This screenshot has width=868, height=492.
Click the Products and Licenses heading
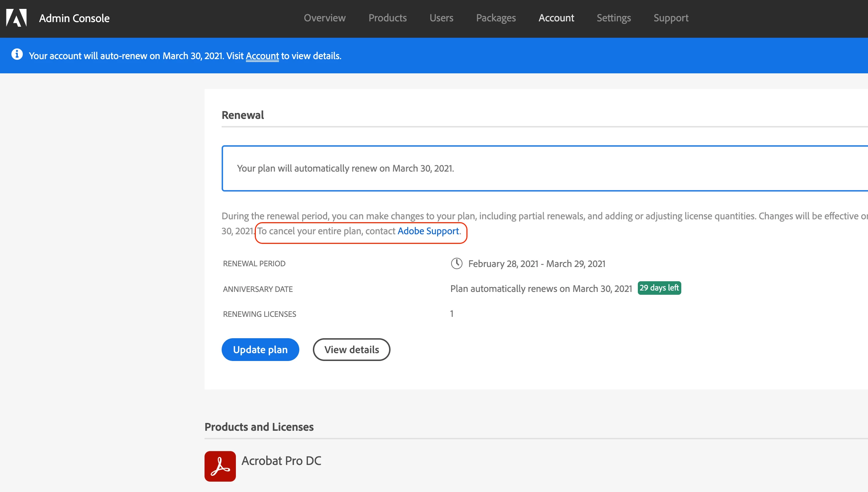tap(259, 427)
